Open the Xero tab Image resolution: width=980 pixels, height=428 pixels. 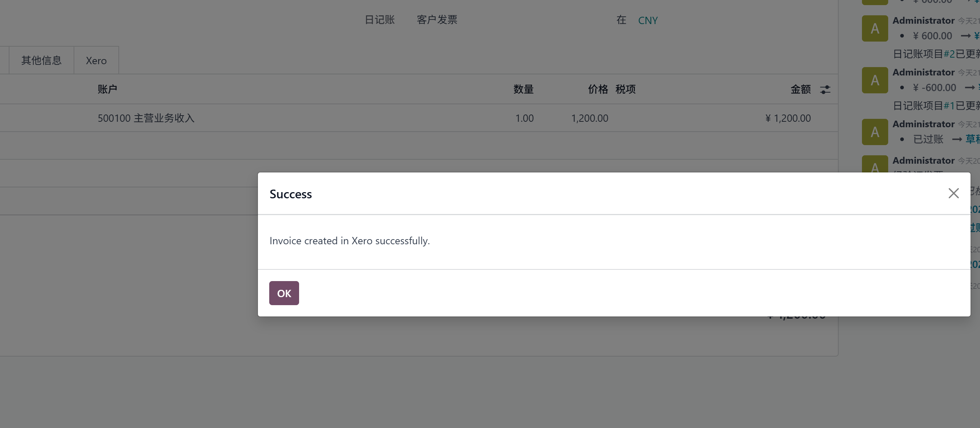point(96,60)
